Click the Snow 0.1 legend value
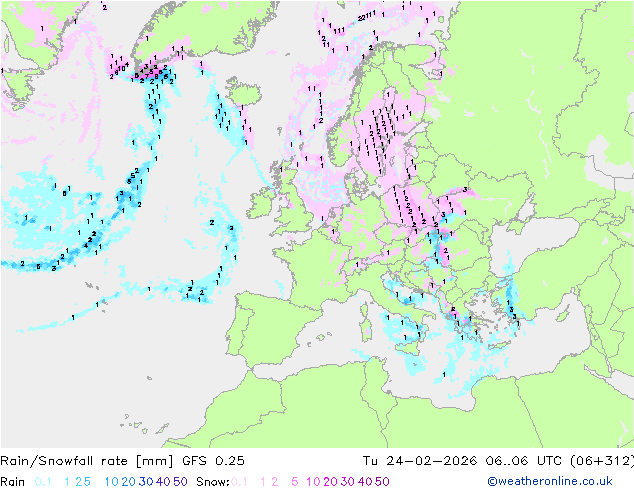The height and width of the screenshot is (490, 634). pos(239,482)
